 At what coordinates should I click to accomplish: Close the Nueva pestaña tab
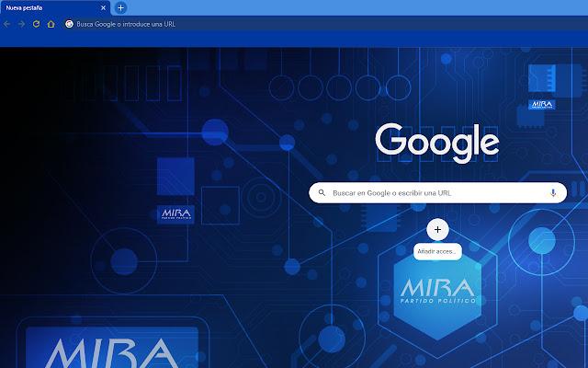(103, 8)
